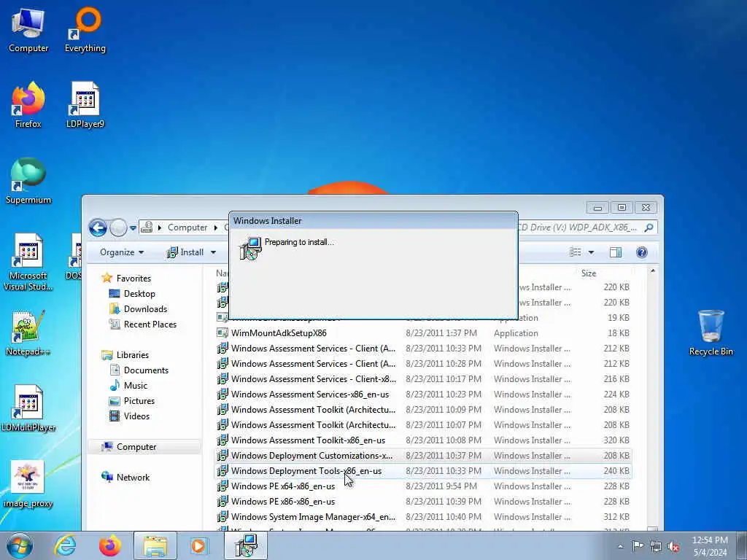Viewport: 747px width, 560px height.
Task: Launch Firefox from the desktop
Action: (x=28, y=106)
